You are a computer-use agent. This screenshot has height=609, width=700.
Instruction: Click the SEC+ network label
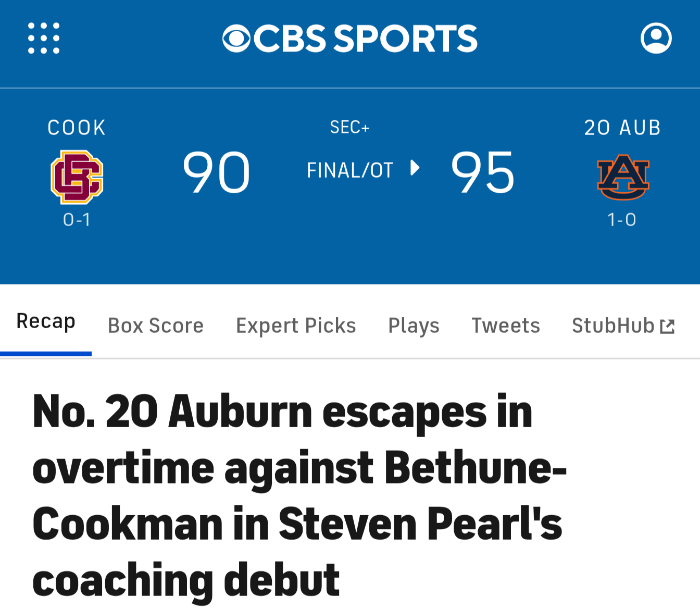(349, 127)
